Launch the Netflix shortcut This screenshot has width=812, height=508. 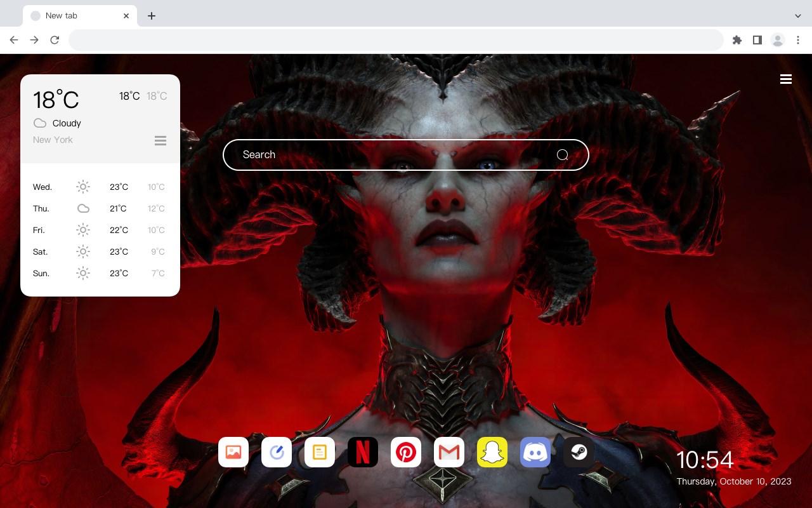tap(363, 452)
